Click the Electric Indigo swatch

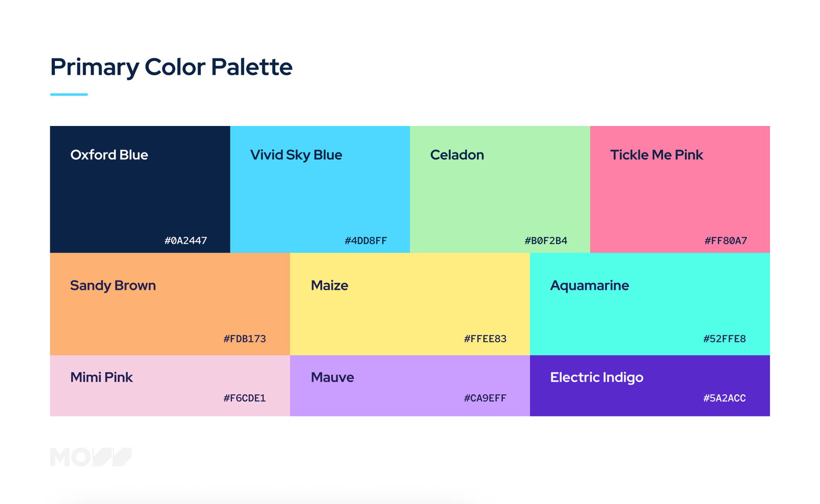pos(650,385)
